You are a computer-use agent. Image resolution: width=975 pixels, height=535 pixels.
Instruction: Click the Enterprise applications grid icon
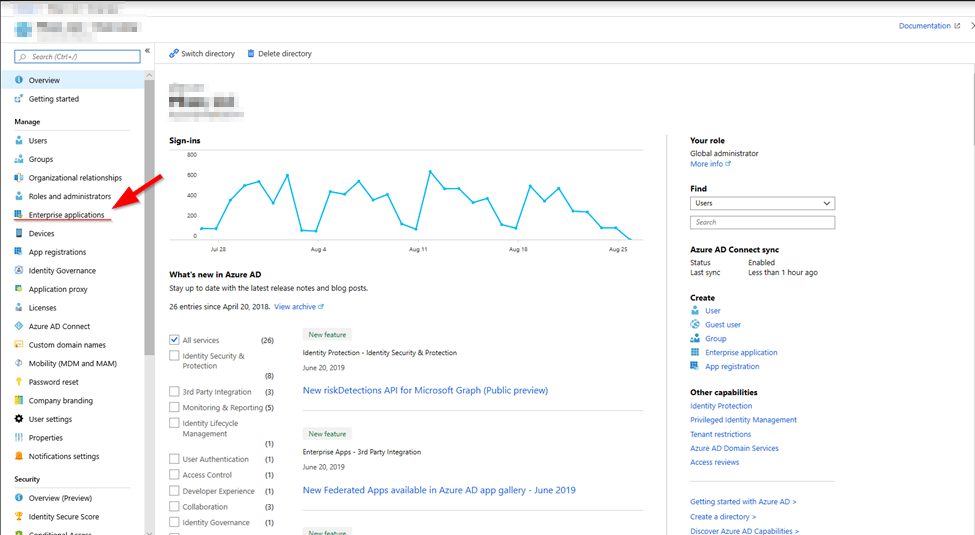pos(19,214)
